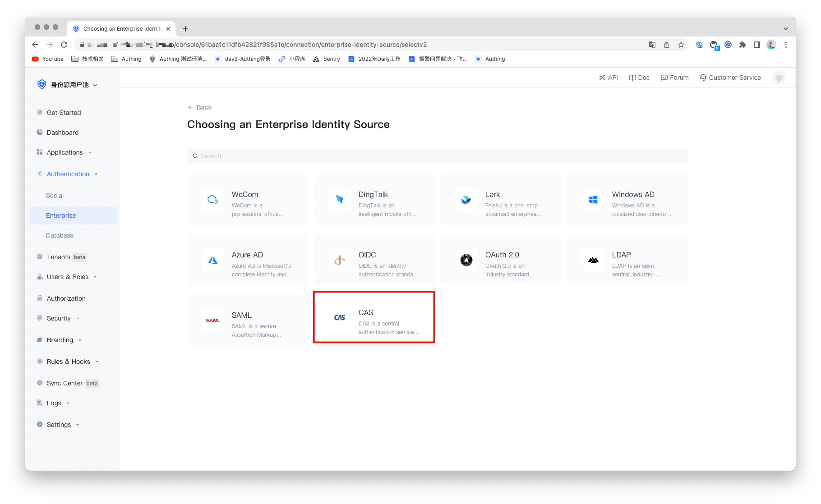The width and height of the screenshot is (821, 504).
Task: Switch to the Social authentication section
Action: tap(55, 195)
